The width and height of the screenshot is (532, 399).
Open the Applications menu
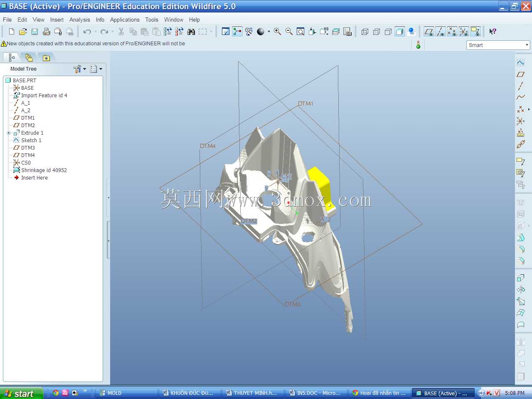click(125, 20)
